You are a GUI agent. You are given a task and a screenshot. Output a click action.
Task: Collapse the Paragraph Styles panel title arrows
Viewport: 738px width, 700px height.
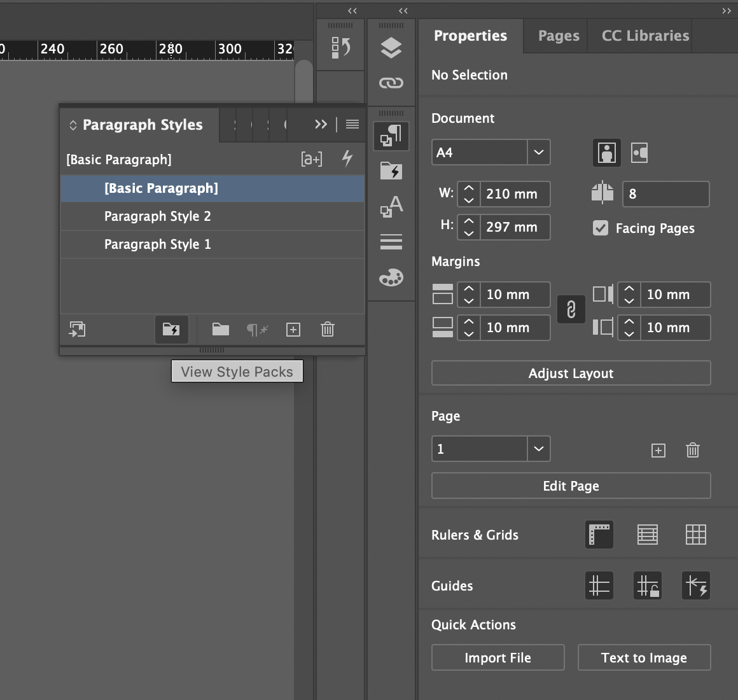tap(73, 125)
